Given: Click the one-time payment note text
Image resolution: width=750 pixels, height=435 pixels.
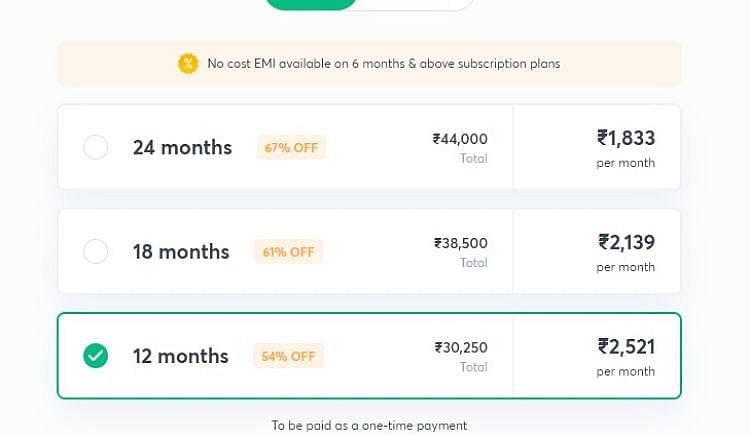Looking at the screenshot, I should tap(369, 425).
